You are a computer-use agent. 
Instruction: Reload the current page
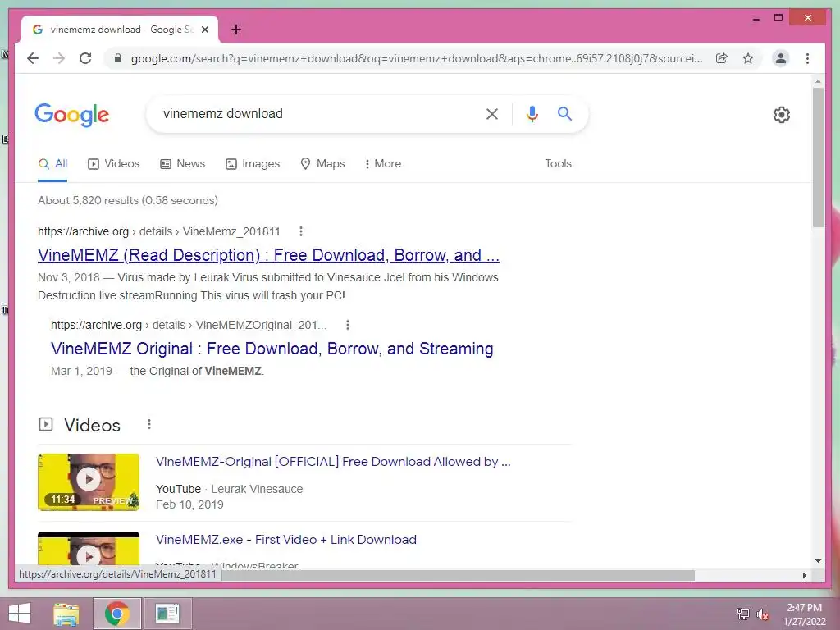[85, 58]
